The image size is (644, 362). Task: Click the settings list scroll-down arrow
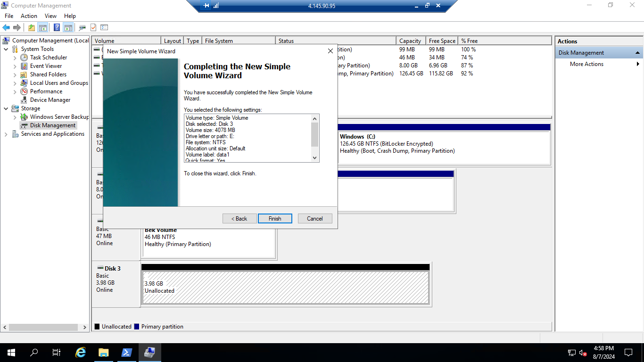(315, 158)
